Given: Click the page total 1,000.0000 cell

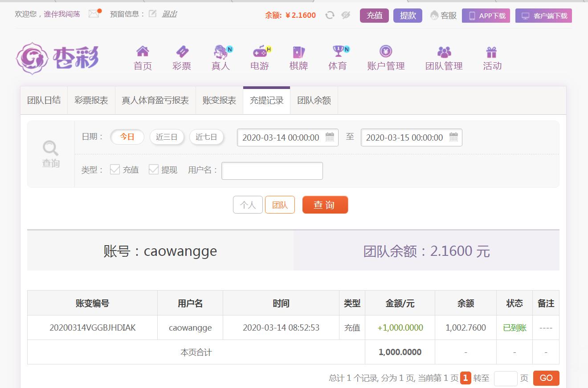Looking at the screenshot, I should pyautogui.click(x=400, y=352).
